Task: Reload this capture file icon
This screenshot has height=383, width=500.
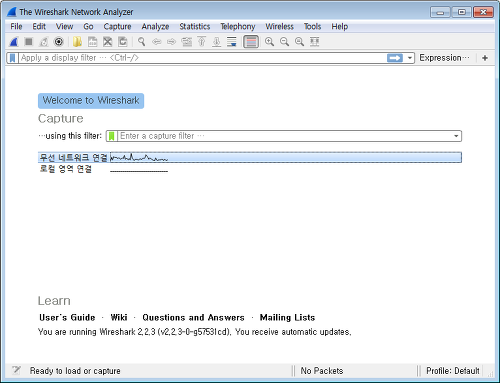Action: click(123, 42)
